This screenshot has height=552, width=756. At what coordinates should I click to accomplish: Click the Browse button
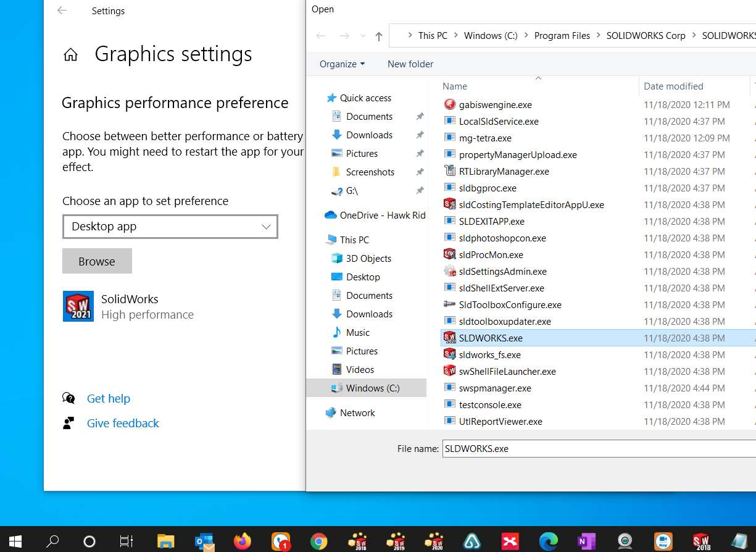tap(97, 261)
